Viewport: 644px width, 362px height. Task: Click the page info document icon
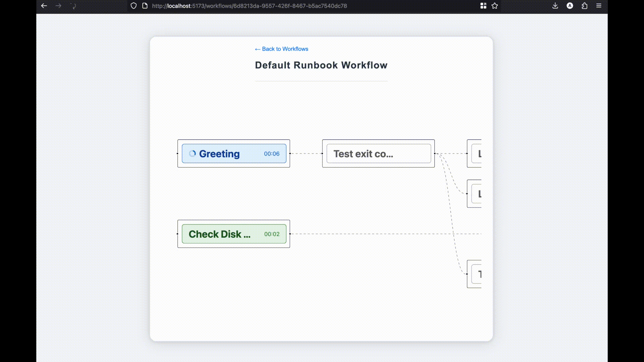[x=145, y=6]
